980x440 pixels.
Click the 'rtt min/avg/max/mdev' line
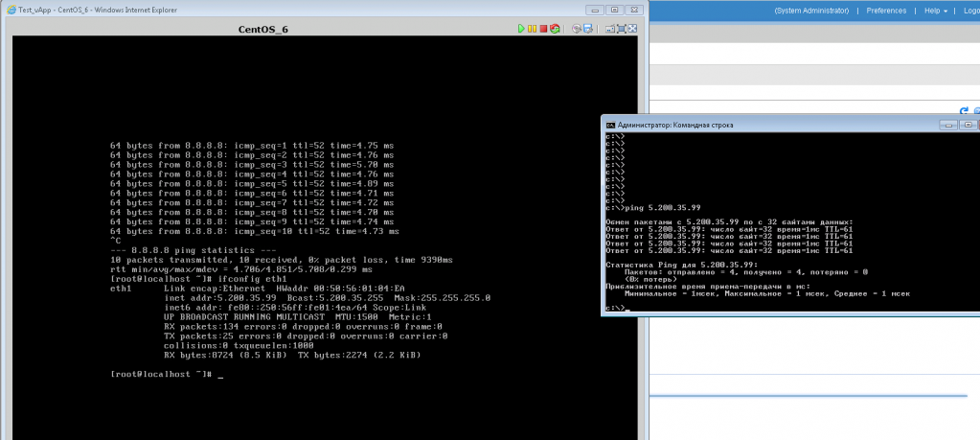point(241,269)
